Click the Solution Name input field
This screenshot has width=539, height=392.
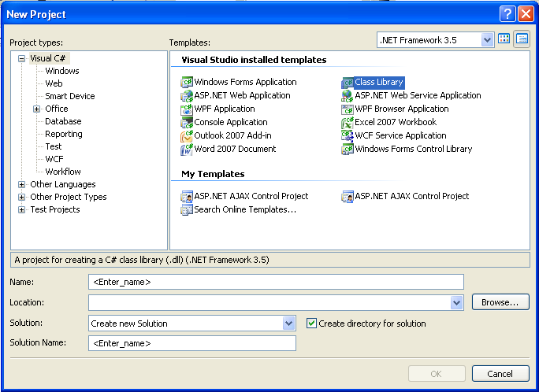point(192,343)
